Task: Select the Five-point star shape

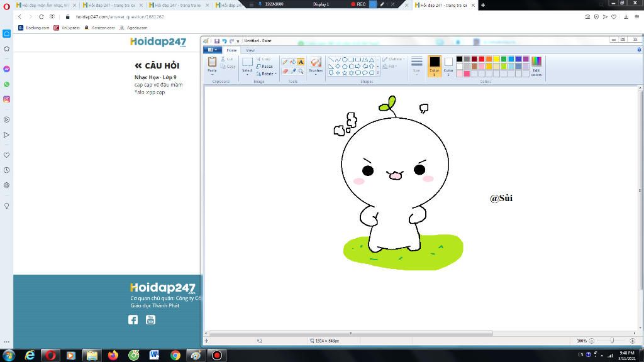Action: coord(345,73)
